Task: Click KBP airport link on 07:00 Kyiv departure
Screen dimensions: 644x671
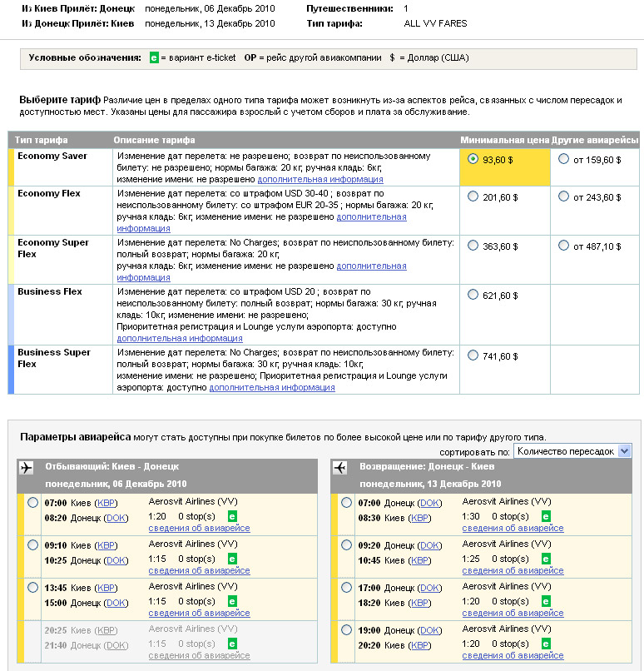Action: (106, 503)
